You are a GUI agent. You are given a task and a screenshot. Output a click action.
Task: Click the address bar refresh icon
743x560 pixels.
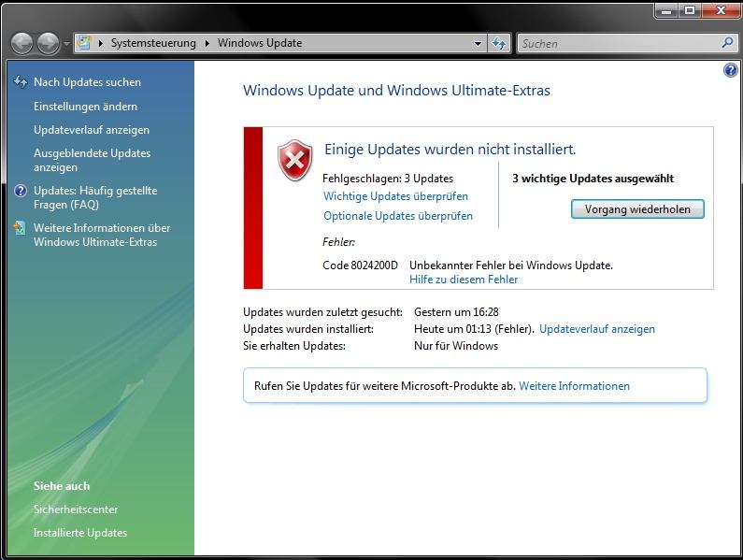[x=498, y=44]
